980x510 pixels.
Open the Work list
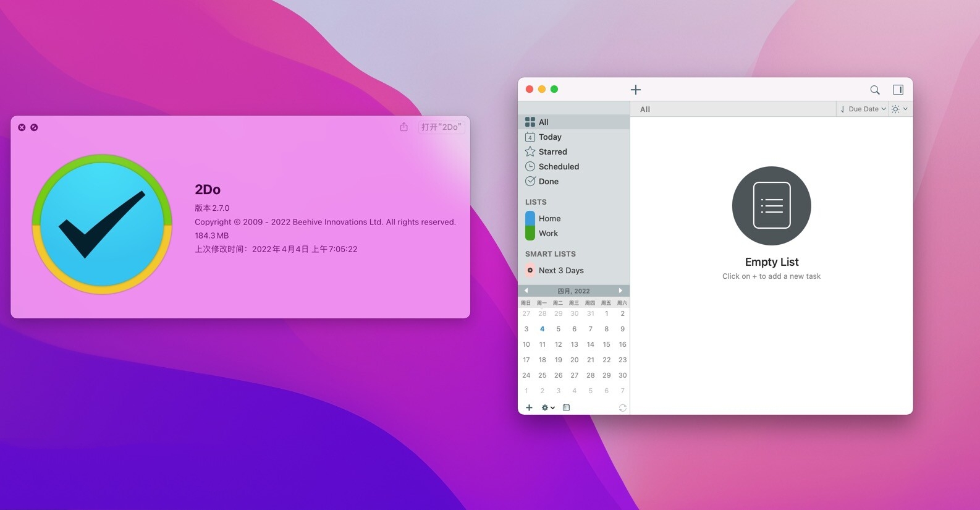click(573, 233)
